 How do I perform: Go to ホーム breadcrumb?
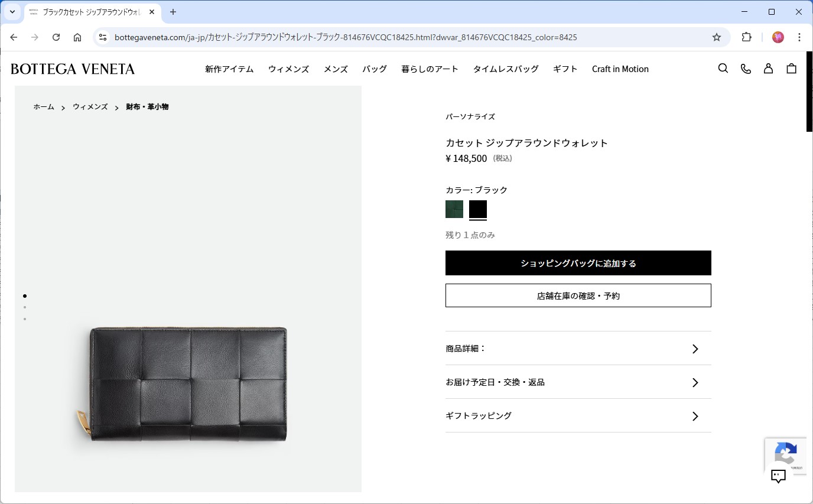[x=44, y=107]
